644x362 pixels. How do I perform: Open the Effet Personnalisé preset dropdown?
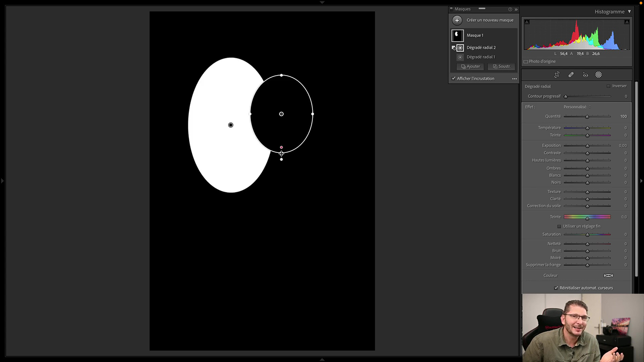[577, 107]
